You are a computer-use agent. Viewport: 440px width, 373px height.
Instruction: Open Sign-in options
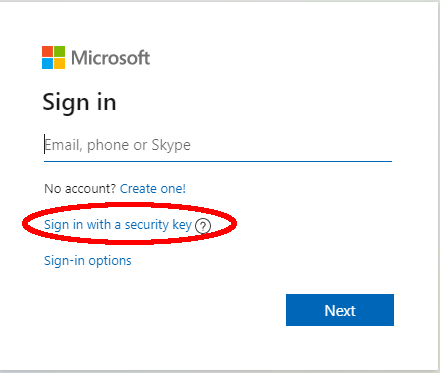pos(88,261)
